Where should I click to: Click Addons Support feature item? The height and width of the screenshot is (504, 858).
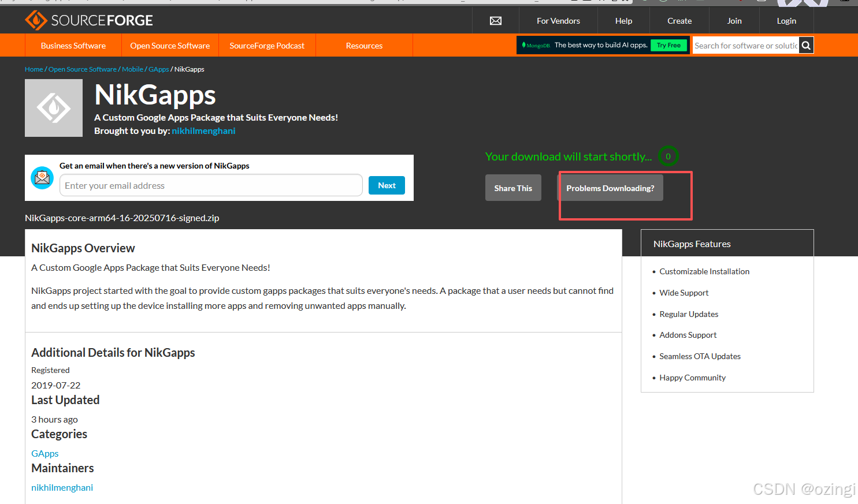click(x=688, y=335)
